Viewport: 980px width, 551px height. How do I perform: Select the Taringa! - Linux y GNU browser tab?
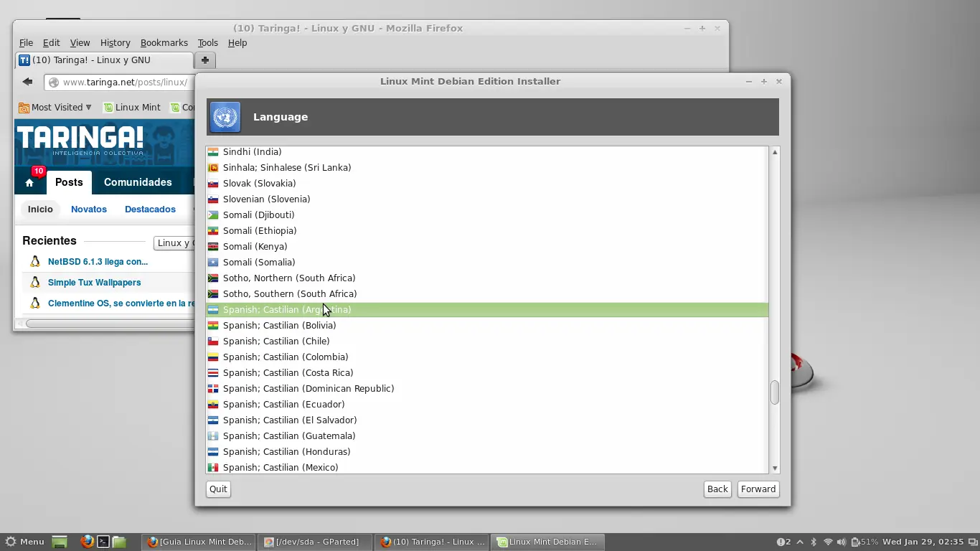tap(105, 60)
